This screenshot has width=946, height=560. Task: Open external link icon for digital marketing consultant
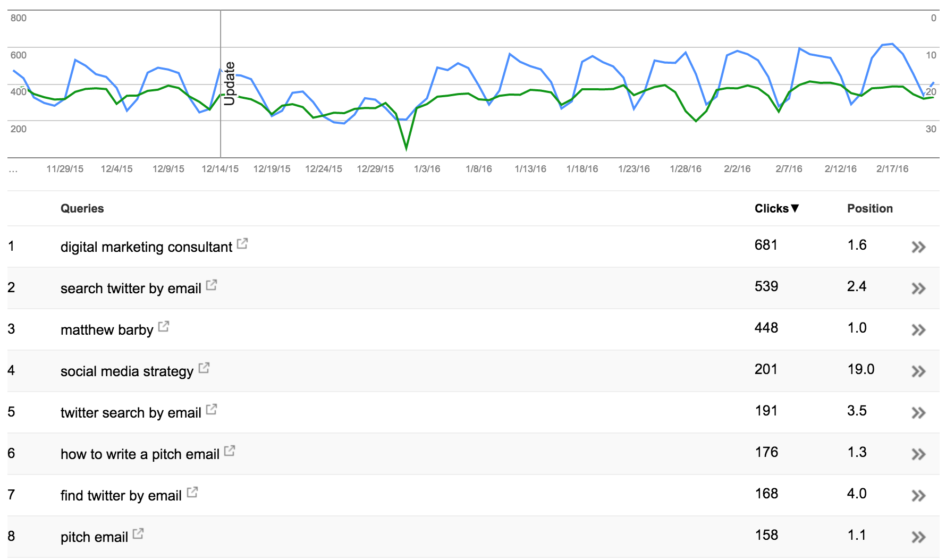pos(242,243)
